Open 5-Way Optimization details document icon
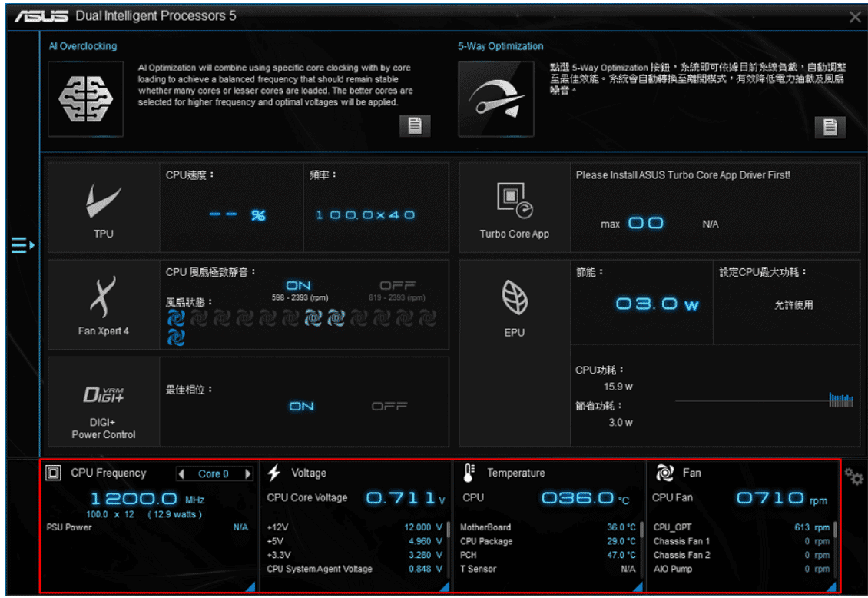Screen dimensions: 868x598 pos(830,127)
